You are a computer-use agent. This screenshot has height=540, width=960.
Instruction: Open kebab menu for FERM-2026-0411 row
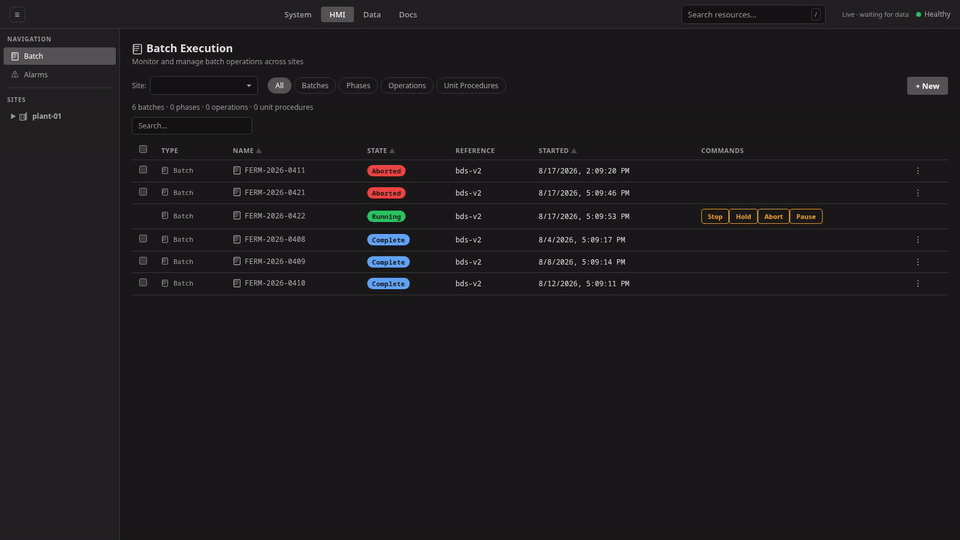pos(918,171)
